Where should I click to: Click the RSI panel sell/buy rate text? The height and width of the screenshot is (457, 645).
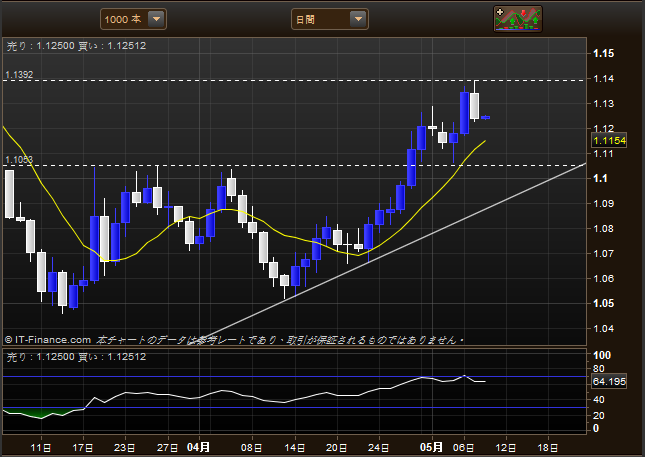tap(77, 357)
